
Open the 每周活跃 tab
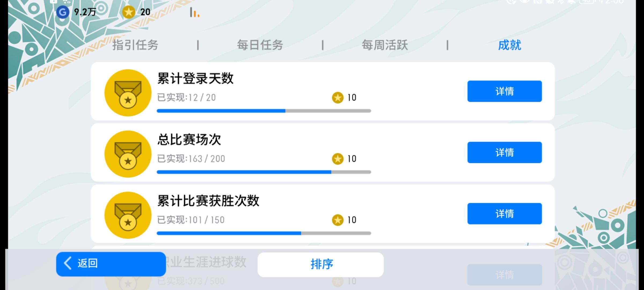click(385, 45)
